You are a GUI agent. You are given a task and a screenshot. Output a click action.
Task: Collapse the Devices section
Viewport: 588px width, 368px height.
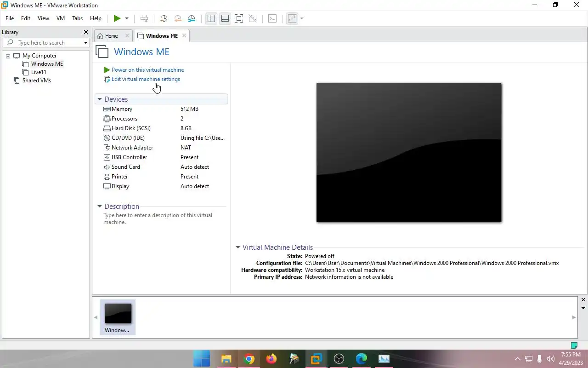pos(99,99)
